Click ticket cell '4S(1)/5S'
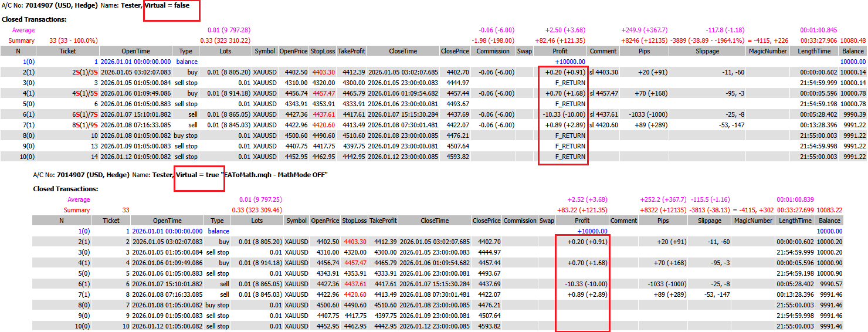868x332 pixels. [x=85, y=93]
